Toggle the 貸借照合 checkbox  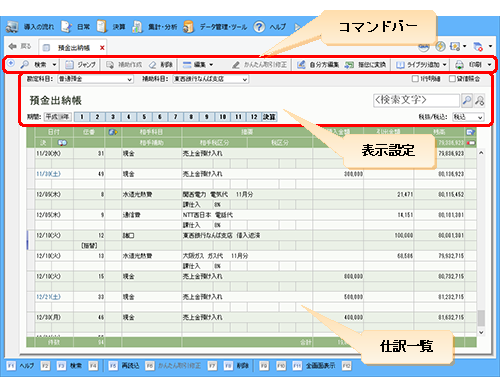pos(452,79)
